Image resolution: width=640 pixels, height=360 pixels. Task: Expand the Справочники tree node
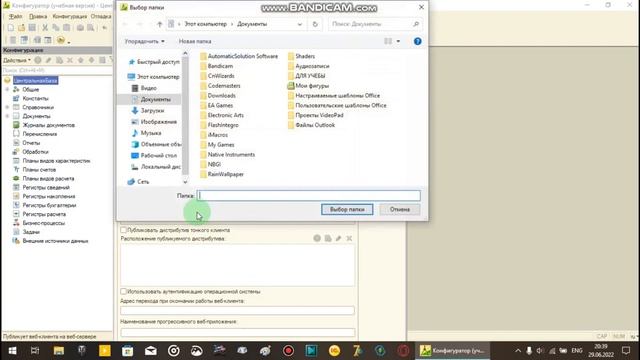click(x=7, y=107)
